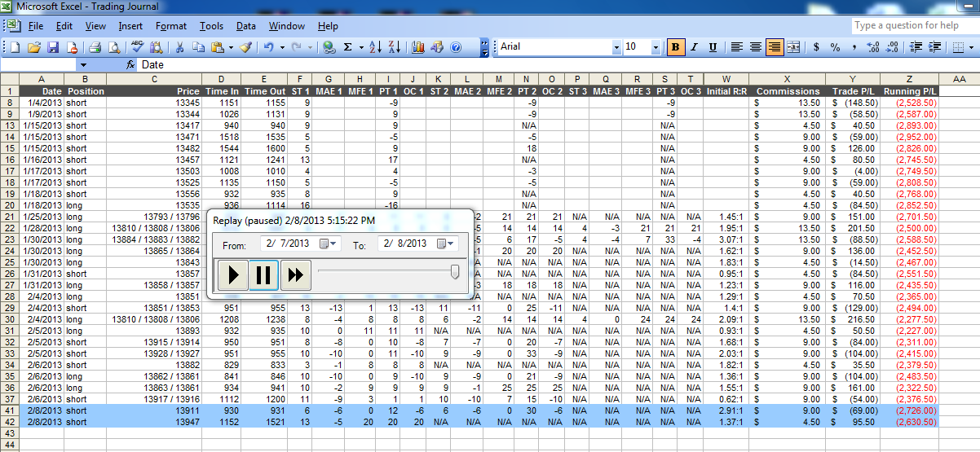
Task: Open the Borders dropdown arrow
Action: [x=971, y=47]
